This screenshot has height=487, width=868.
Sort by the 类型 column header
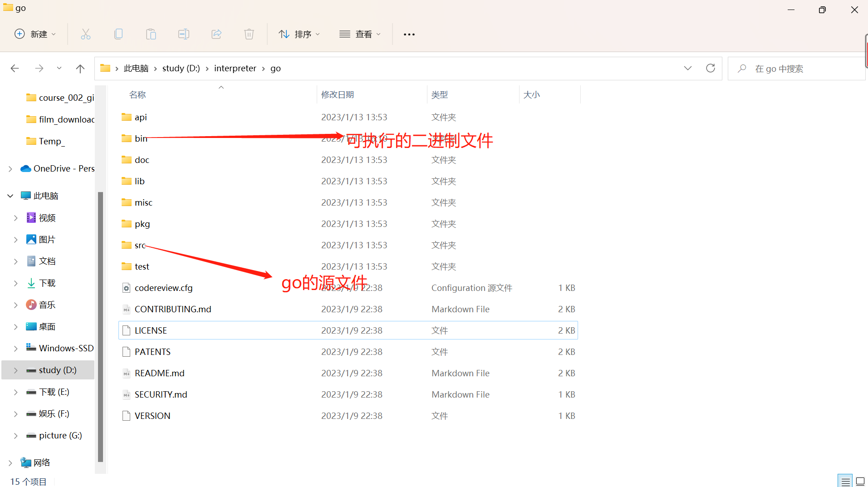click(x=440, y=94)
